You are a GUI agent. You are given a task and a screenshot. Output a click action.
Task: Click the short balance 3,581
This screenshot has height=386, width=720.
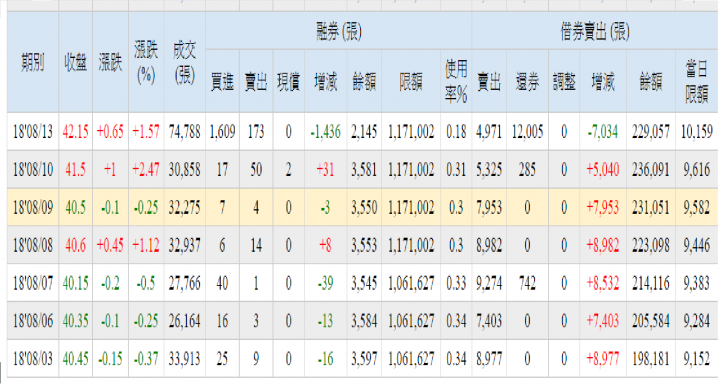pyautogui.click(x=364, y=170)
